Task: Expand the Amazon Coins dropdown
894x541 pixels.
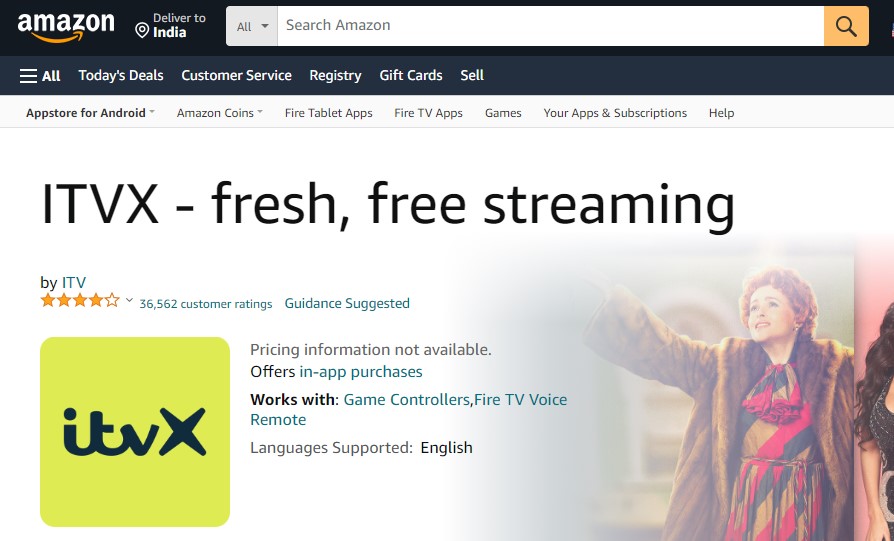Action: click(220, 113)
